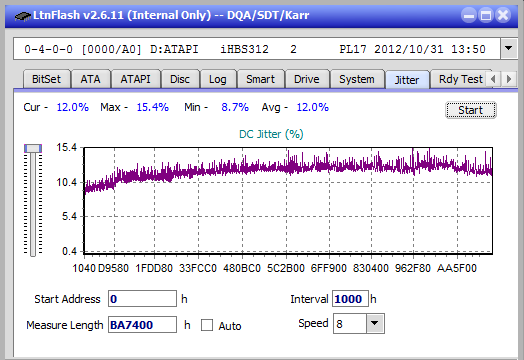Switch to the BitSet tab
The image size is (524, 360).
(46, 79)
